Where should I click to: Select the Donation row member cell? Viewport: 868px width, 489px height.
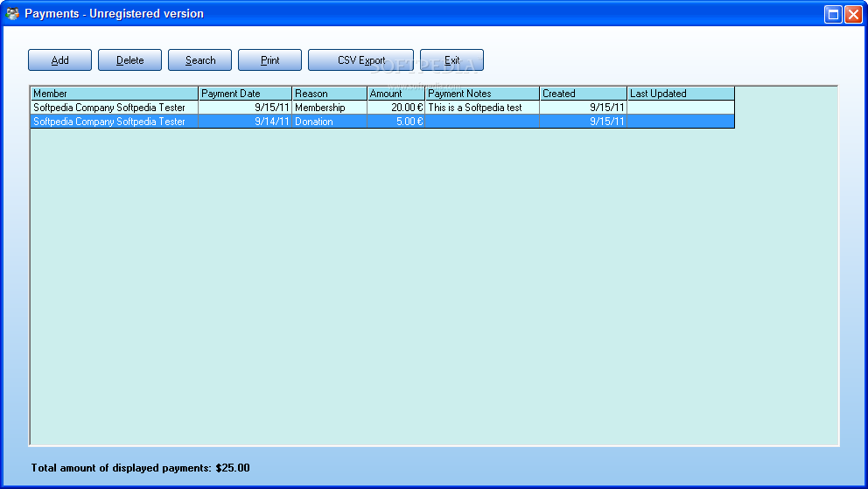115,121
